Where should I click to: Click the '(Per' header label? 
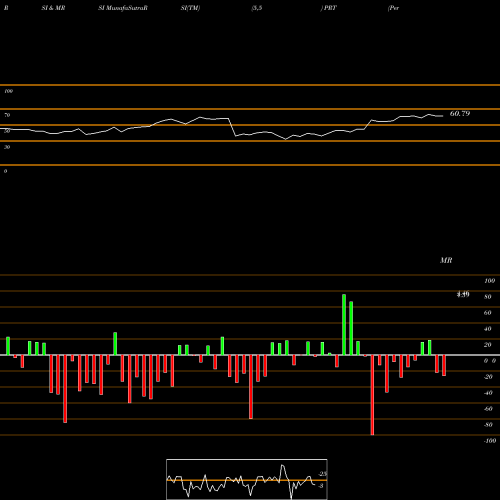click(393, 8)
